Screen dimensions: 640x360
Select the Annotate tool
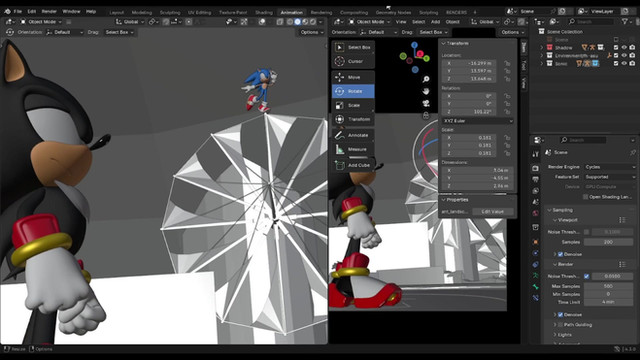353,135
